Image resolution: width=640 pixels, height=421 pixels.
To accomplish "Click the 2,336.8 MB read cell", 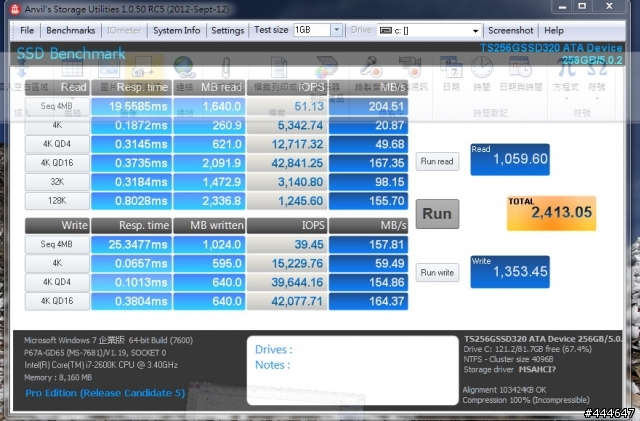I will tap(209, 200).
